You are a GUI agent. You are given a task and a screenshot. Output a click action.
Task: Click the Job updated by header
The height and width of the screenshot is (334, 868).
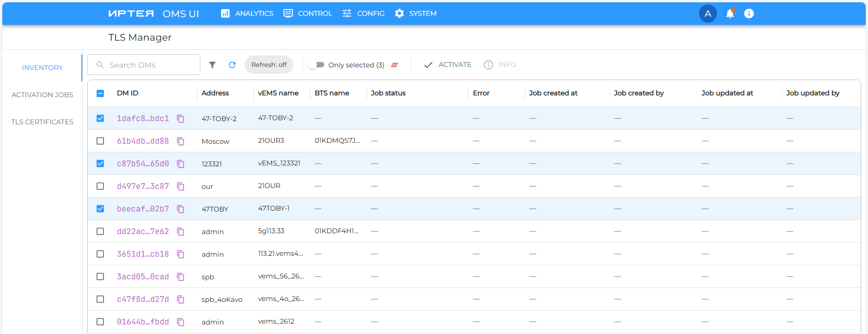click(x=813, y=93)
